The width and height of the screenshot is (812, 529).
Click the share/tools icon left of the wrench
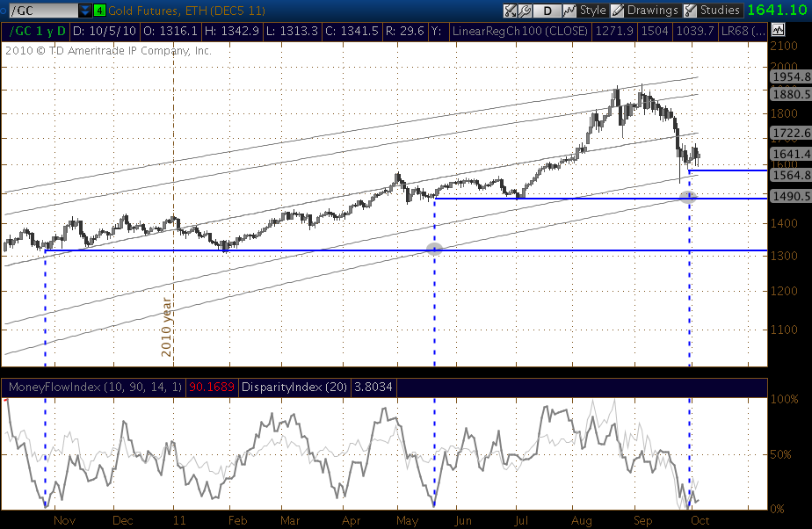511,11
